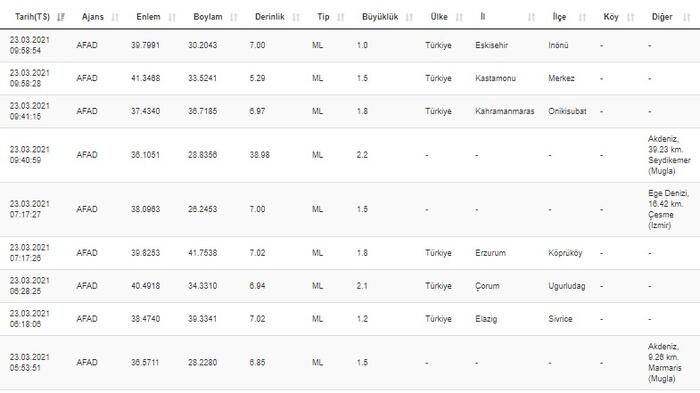Select the Eskisehir earthquake row
The height and width of the screenshot is (393, 700).
click(x=350, y=46)
